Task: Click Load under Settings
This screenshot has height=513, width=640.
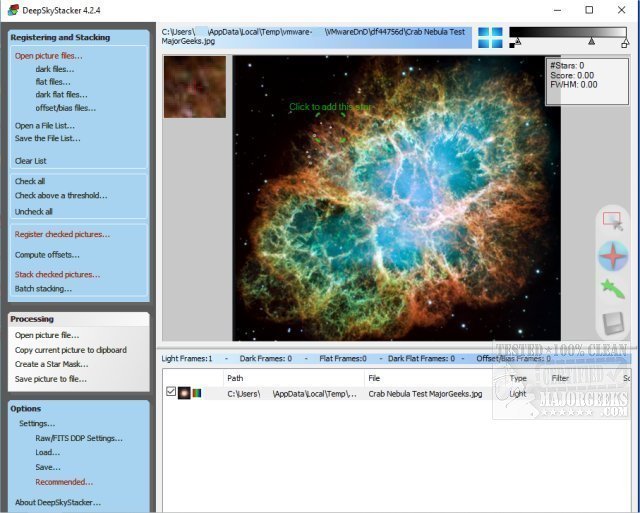Action: [x=48, y=453]
